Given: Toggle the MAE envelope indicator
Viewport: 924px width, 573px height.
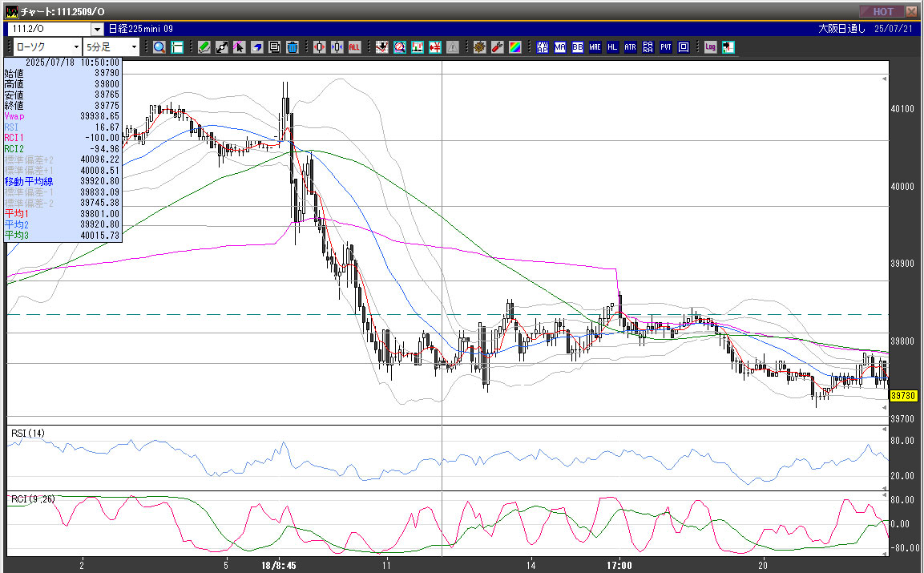Looking at the screenshot, I should [x=595, y=47].
